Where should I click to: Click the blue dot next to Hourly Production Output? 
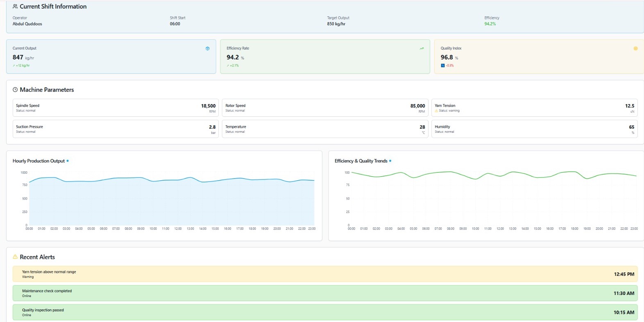[x=68, y=161]
